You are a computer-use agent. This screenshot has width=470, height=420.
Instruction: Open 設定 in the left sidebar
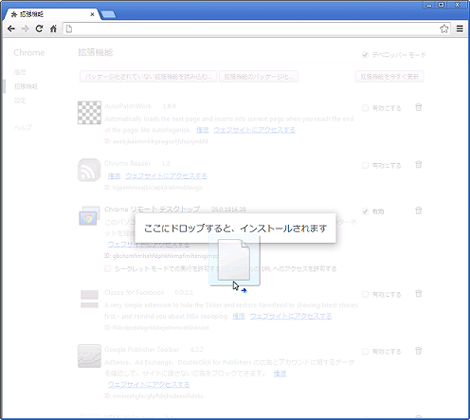click(x=20, y=100)
